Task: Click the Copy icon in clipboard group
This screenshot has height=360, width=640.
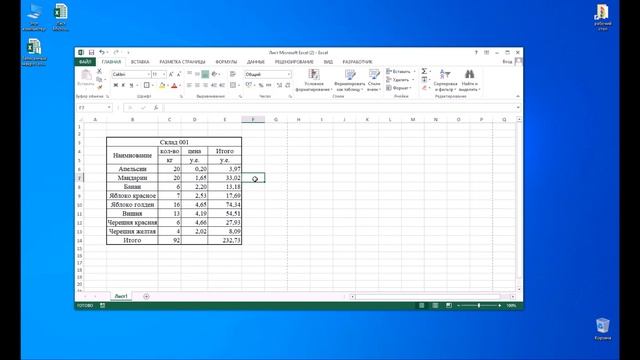Action: tap(99, 79)
